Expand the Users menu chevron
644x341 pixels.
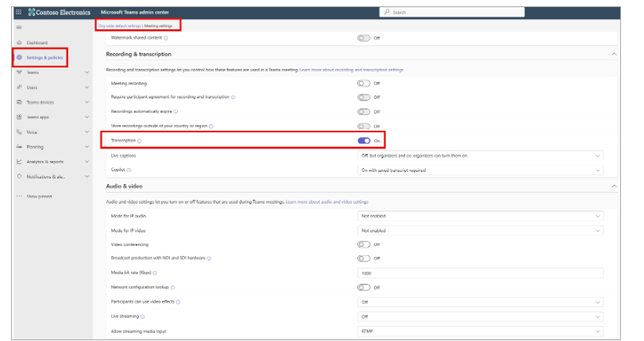click(x=87, y=87)
